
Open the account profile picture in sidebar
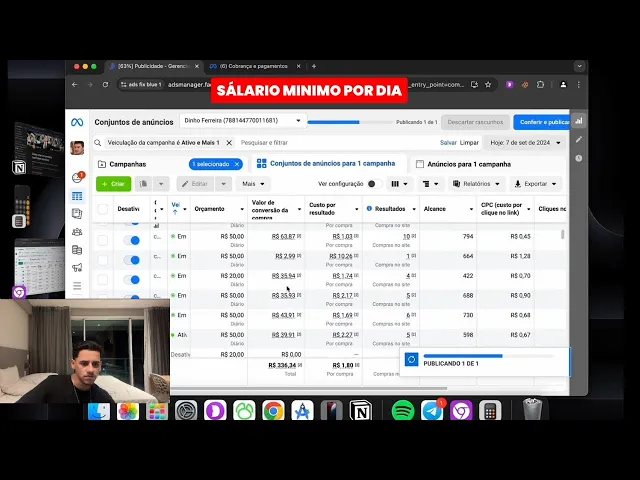click(77, 148)
